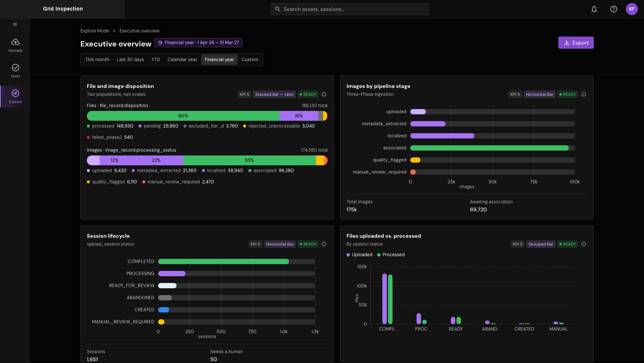
Task: Toggle excluded_tier_d legend entry
Action: (211, 126)
